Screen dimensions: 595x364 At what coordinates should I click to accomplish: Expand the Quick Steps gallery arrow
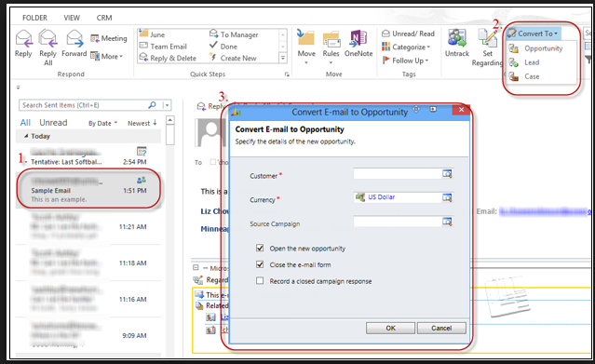coord(283,58)
